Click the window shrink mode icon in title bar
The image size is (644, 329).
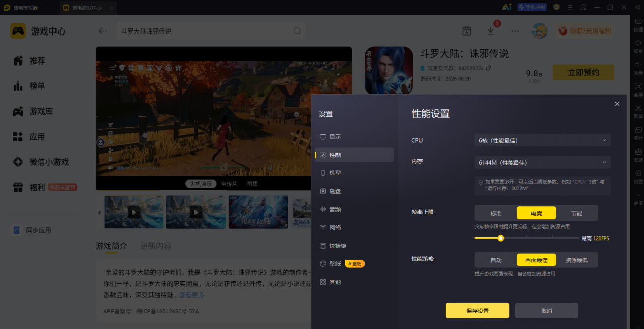(x=583, y=7)
